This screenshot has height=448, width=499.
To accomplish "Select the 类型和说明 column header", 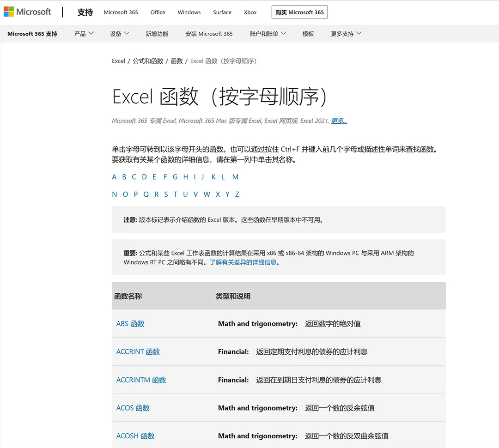I will click(233, 296).
